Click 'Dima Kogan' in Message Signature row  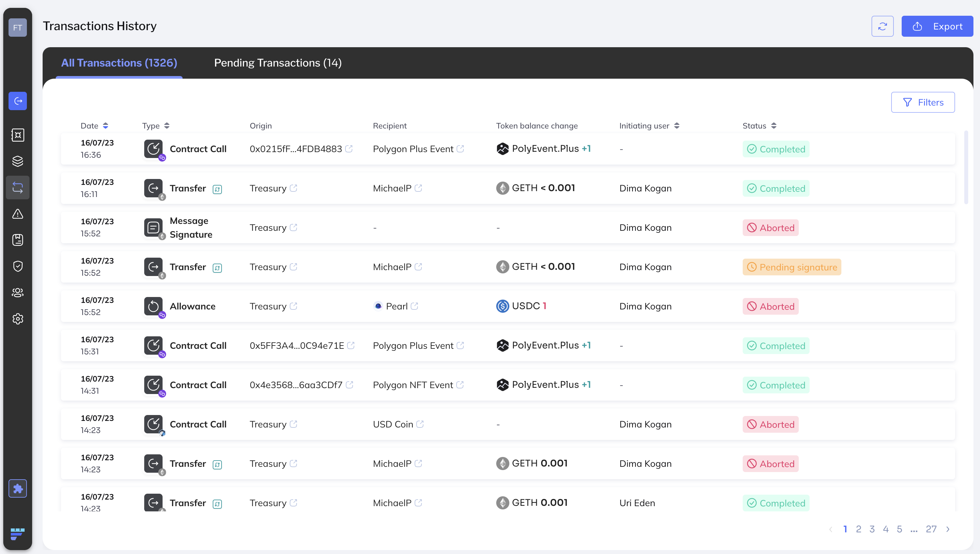[646, 228]
